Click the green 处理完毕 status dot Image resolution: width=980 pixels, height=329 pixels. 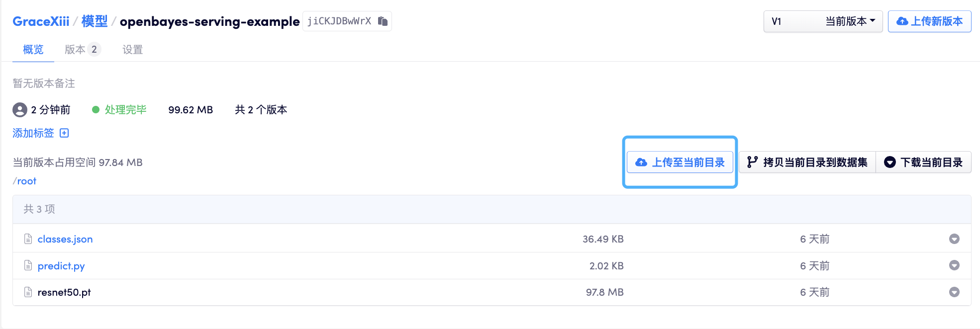pyautogui.click(x=96, y=110)
